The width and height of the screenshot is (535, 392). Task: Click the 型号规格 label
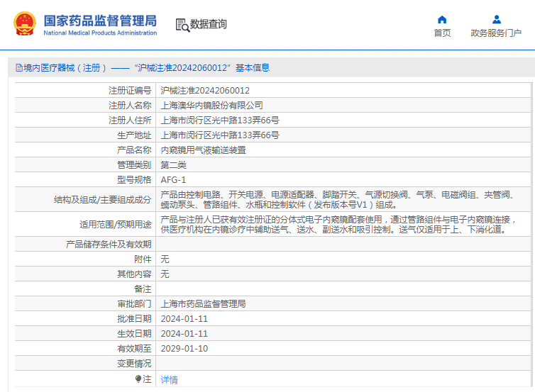coord(134,179)
